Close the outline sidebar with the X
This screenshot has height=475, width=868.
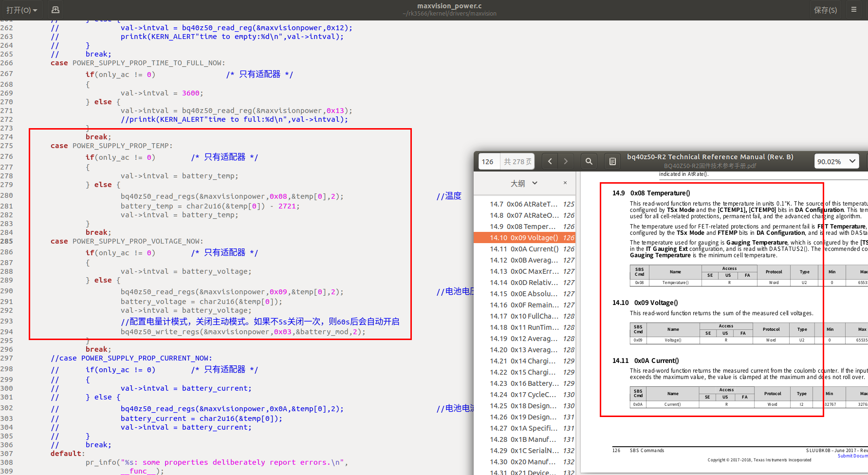coord(565,183)
